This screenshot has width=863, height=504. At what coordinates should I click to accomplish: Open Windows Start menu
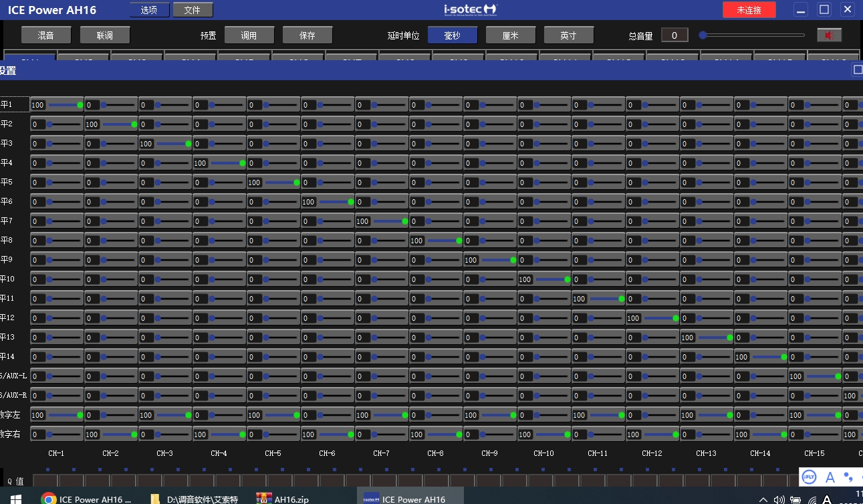click(15, 498)
